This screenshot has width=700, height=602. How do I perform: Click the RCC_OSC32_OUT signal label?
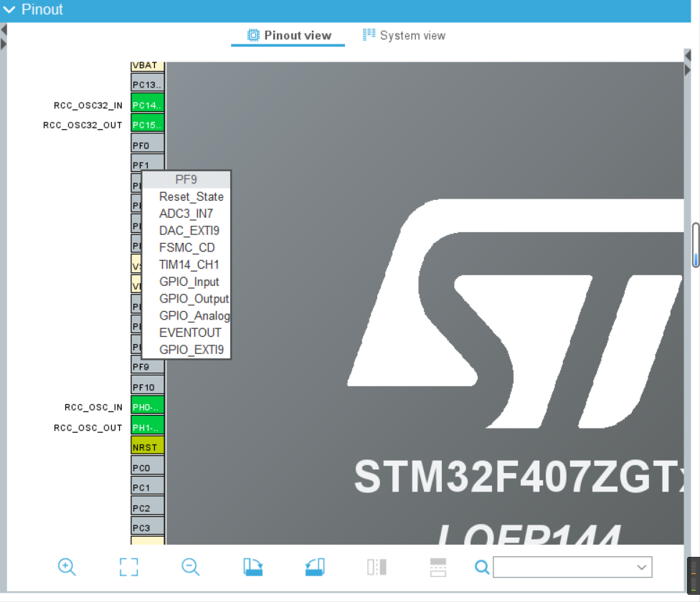[x=82, y=125]
